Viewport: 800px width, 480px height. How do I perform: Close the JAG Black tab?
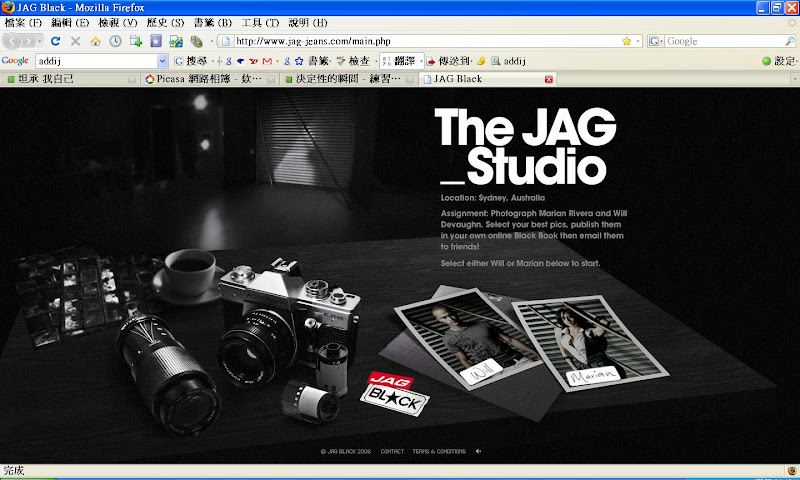548,79
